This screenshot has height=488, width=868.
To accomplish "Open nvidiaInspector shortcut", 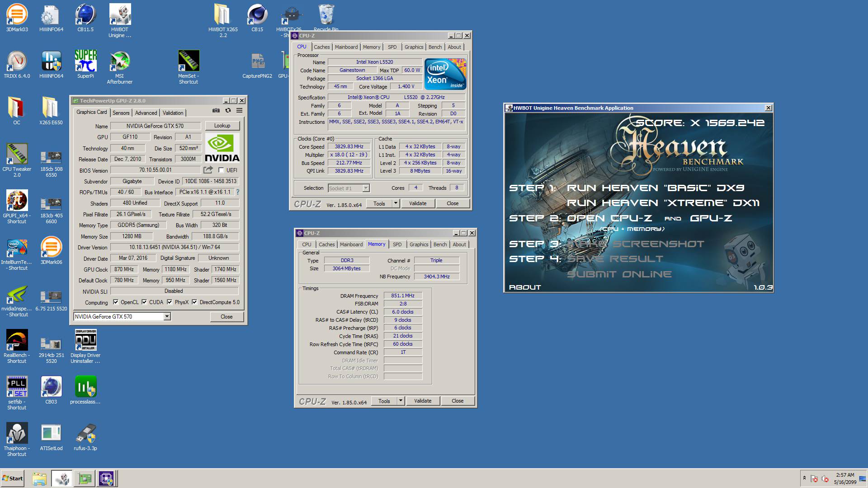I will [17, 300].
